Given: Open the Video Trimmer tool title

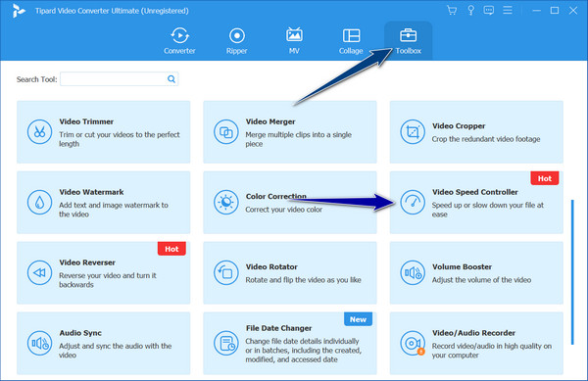Looking at the screenshot, I should [86, 121].
